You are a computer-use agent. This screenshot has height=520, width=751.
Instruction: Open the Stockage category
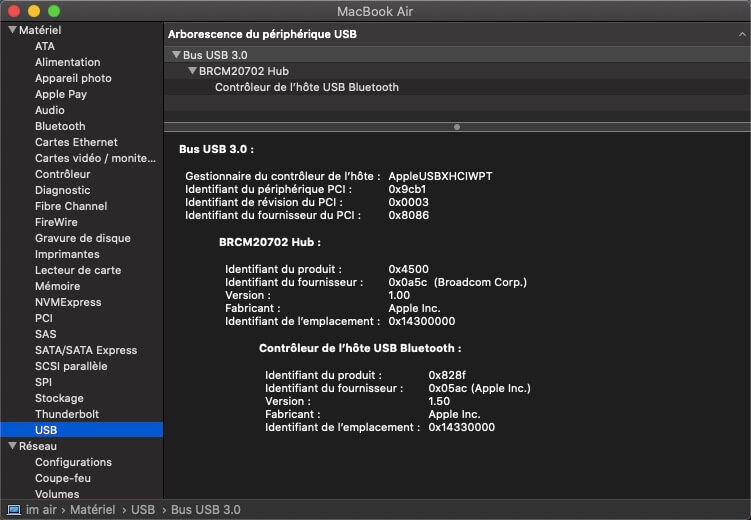59,398
